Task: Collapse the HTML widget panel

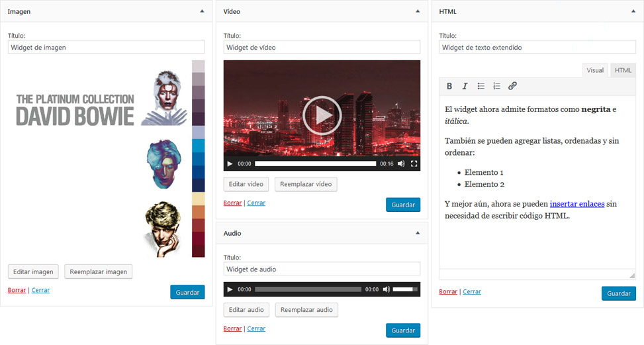Action: 633,11
